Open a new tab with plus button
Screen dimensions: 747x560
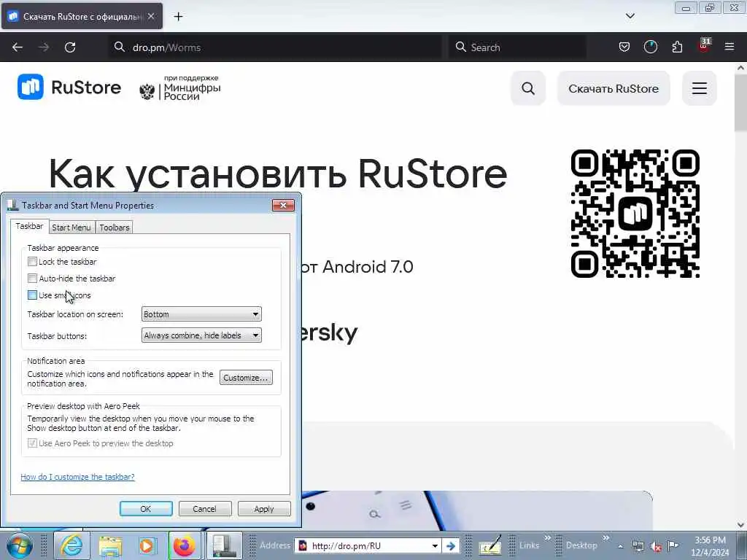tap(178, 17)
